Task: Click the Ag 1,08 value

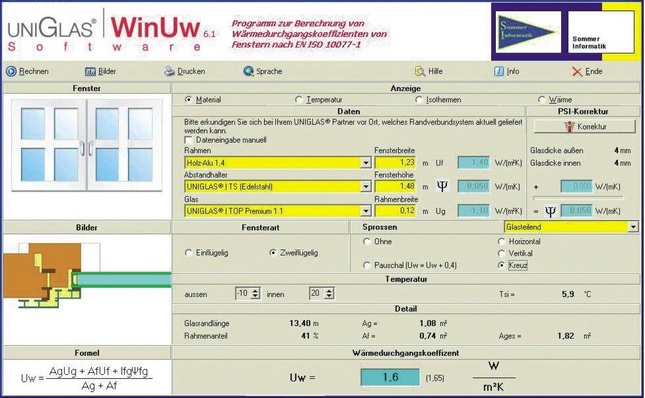Action: [427, 324]
